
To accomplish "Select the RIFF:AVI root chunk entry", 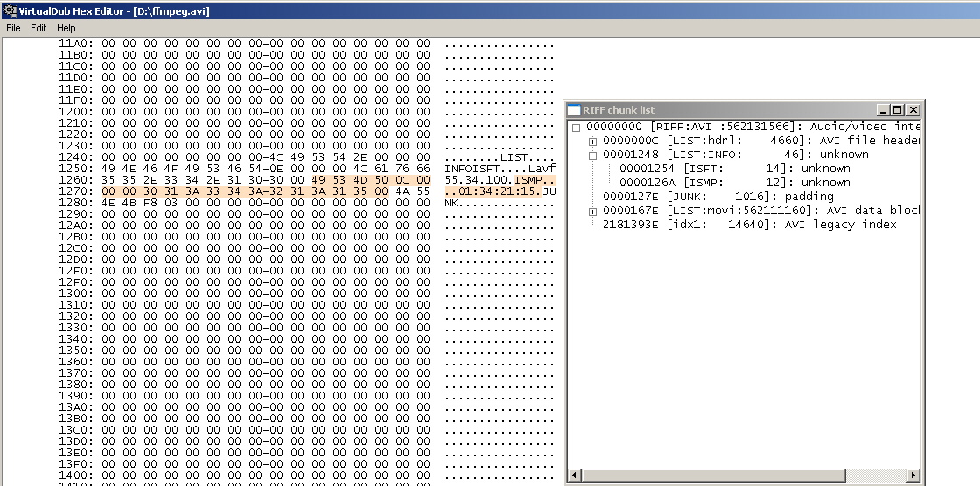I will pos(753,127).
